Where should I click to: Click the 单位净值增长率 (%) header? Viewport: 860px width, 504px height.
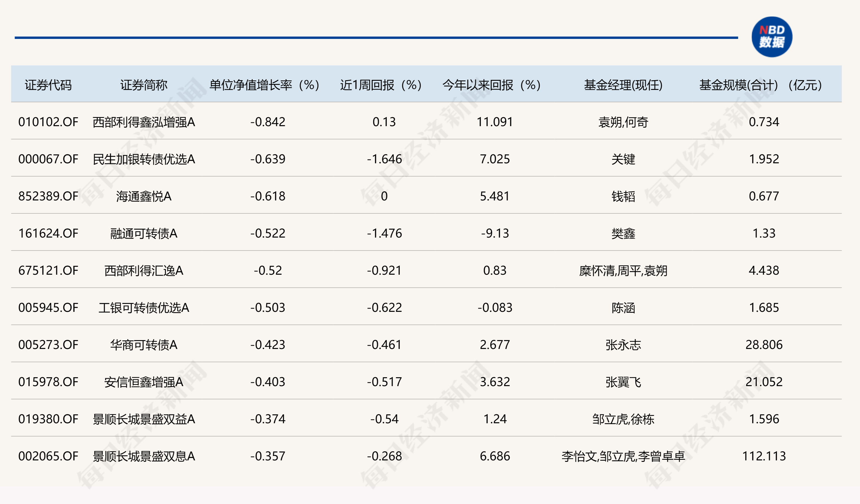pyautogui.click(x=265, y=85)
